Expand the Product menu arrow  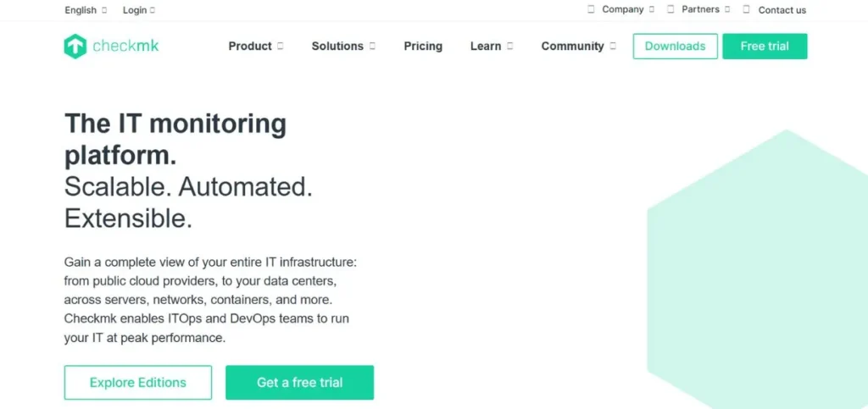pyautogui.click(x=281, y=47)
